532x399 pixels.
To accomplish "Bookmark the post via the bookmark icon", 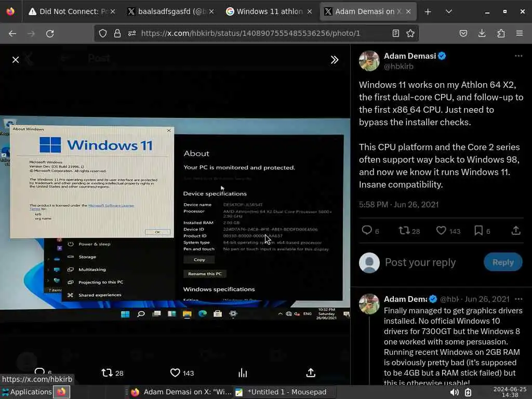I will (x=478, y=231).
